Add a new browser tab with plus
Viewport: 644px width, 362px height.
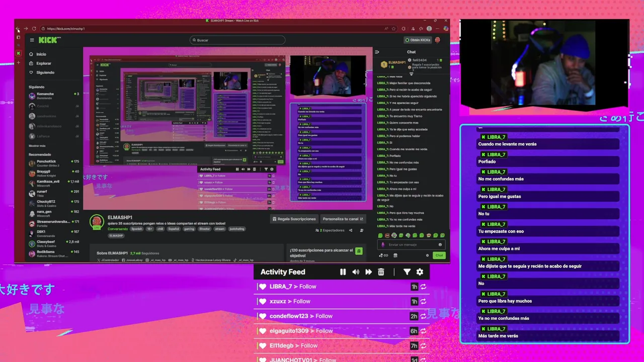19,63
